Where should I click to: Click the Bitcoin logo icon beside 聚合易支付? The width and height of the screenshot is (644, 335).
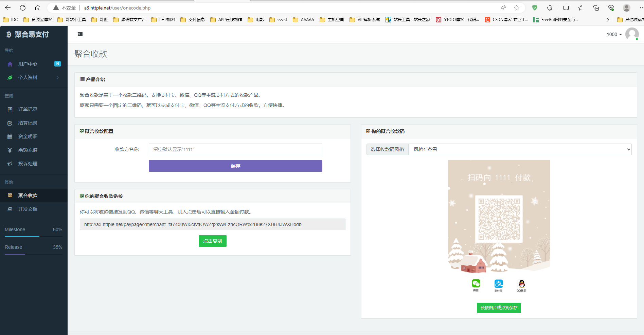click(9, 34)
